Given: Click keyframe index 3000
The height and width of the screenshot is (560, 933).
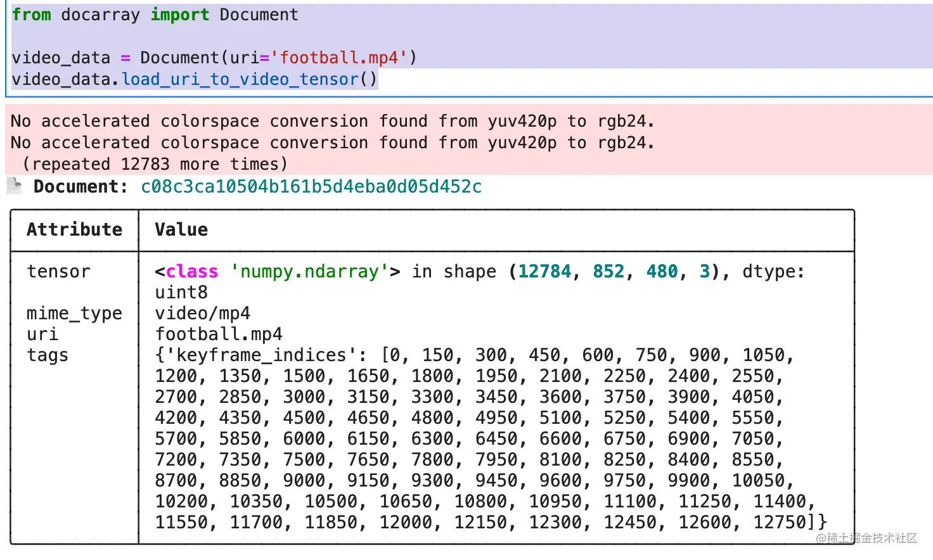Looking at the screenshot, I should coord(304,397).
